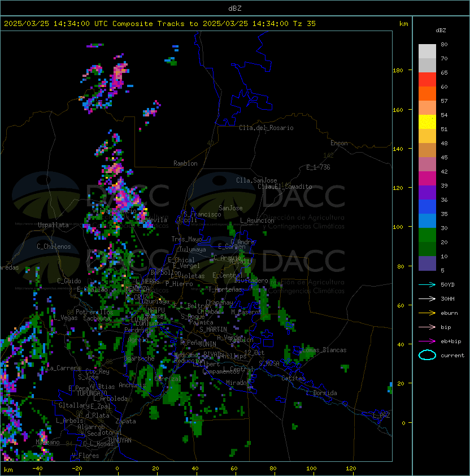Image resolution: width=470 pixels, height=476 pixels.
Task: Click the 'L_Dormida' place label
Action: 321,393
